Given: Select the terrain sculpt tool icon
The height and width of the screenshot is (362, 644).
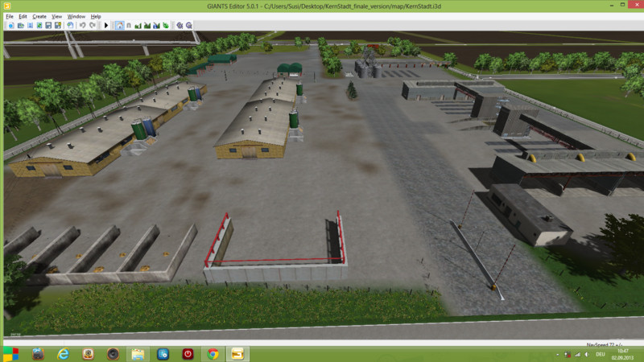Looking at the screenshot, I should click(138, 25).
